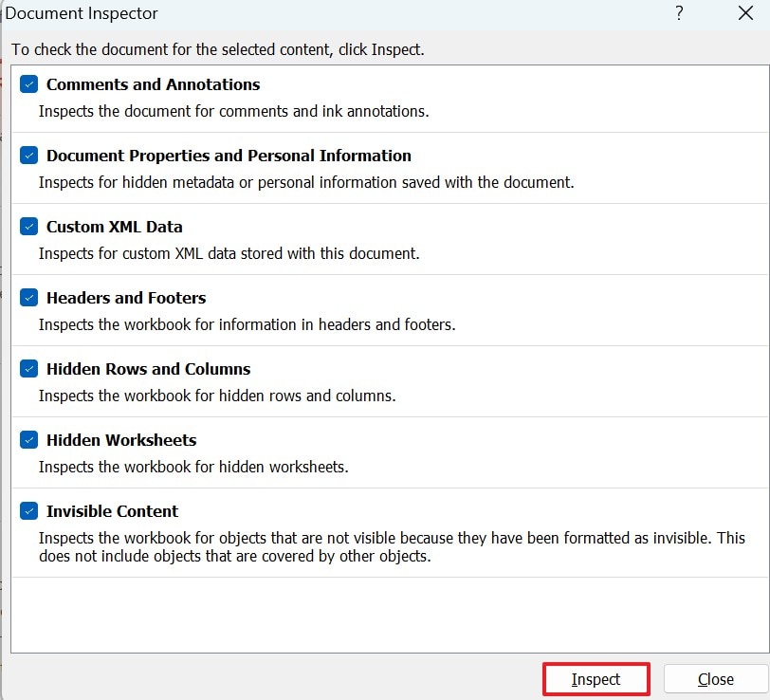Click the Hidden Rows and Columns heading
770x700 pixels.
click(148, 369)
